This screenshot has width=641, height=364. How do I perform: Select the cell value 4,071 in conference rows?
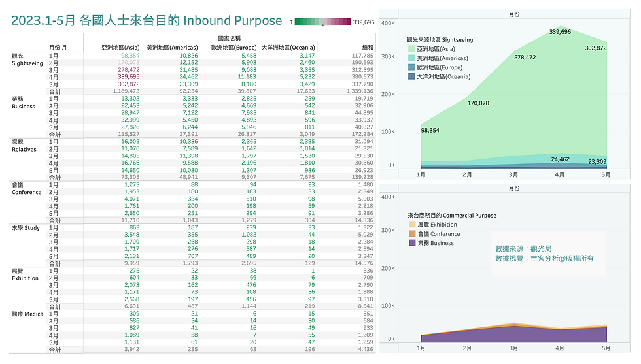132,199
